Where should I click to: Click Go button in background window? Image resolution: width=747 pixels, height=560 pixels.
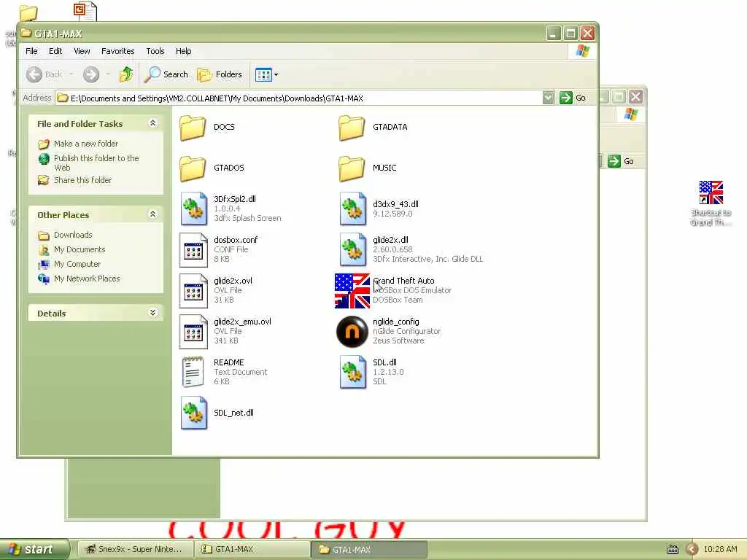point(622,161)
